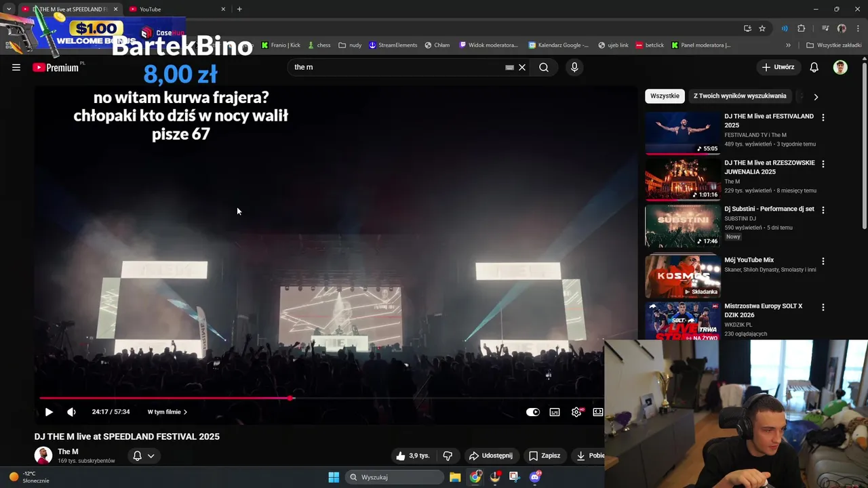Clear the search box text with X
The width and height of the screenshot is (868, 488).
[522, 67]
